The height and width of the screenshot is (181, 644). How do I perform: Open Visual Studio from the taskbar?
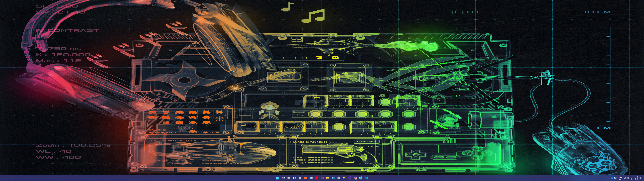(x=350, y=178)
